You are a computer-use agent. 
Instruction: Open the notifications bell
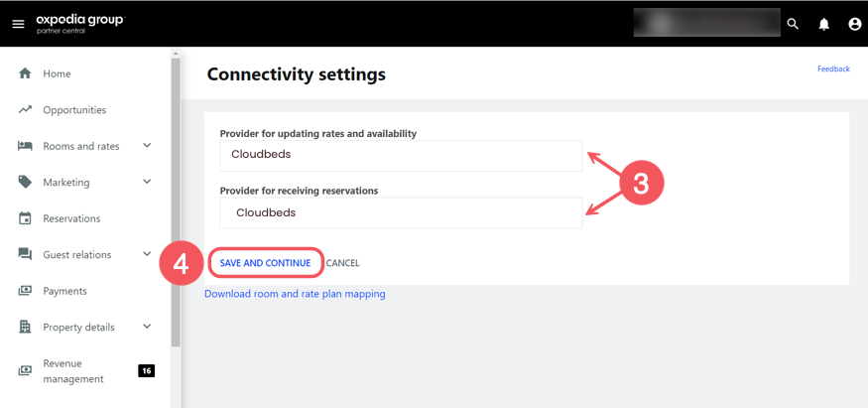(823, 24)
